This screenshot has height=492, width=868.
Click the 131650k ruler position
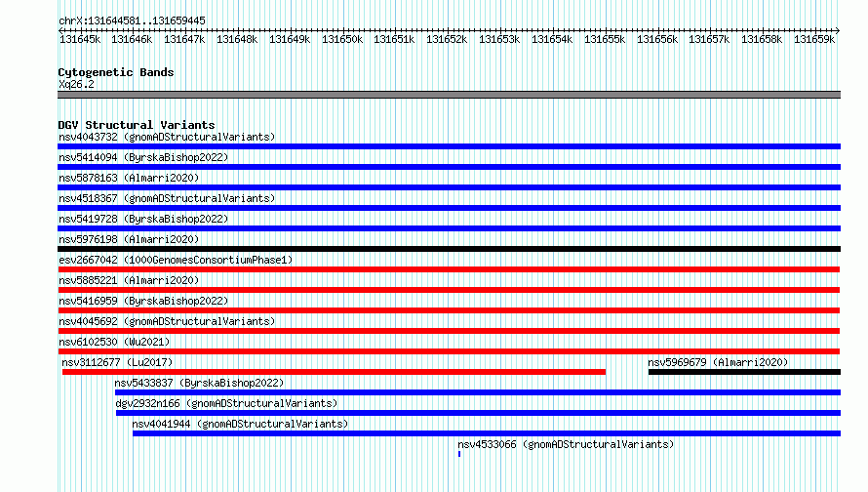342,39
